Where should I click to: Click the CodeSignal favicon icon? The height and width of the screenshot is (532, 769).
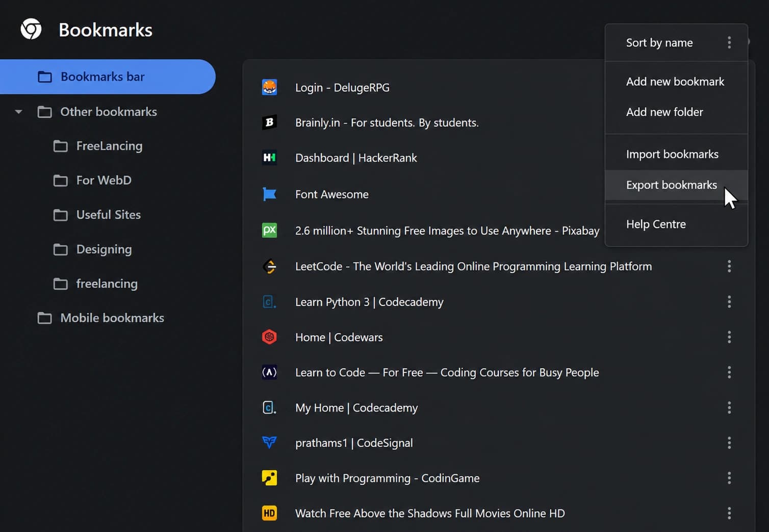(269, 442)
